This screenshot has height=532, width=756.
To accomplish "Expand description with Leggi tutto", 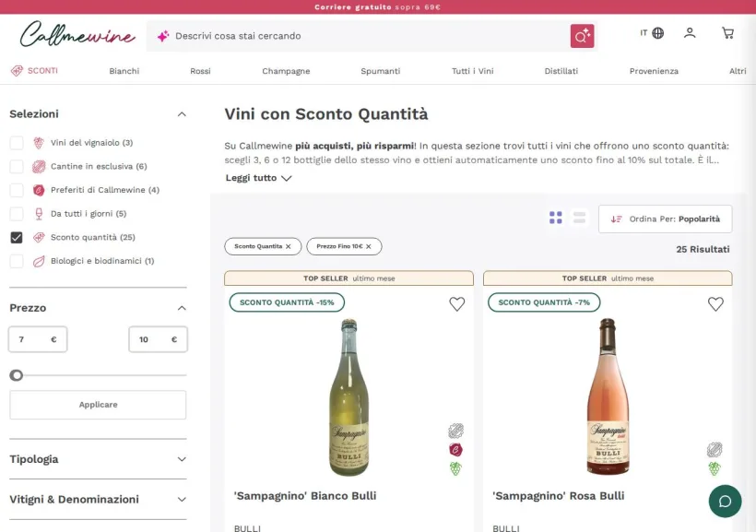I will (x=258, y=178).
